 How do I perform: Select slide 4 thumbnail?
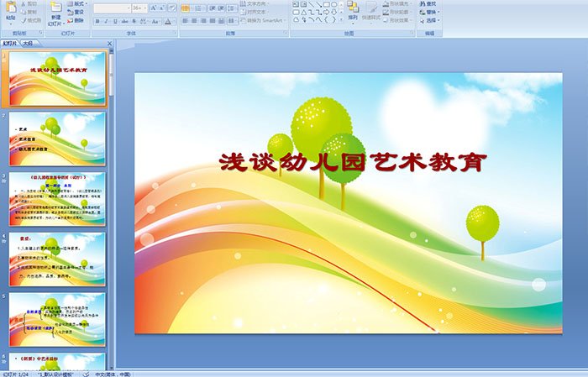pos(57,259)
